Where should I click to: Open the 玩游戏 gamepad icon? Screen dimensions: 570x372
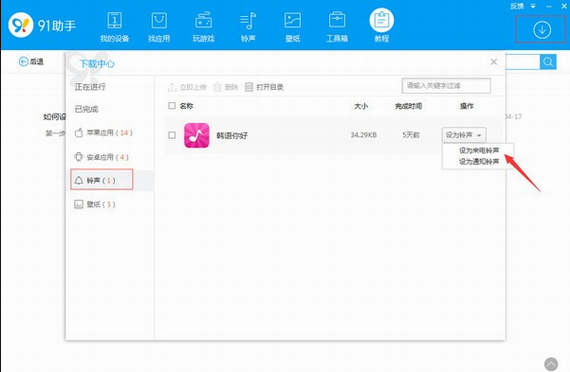click(x=203, y=20)
